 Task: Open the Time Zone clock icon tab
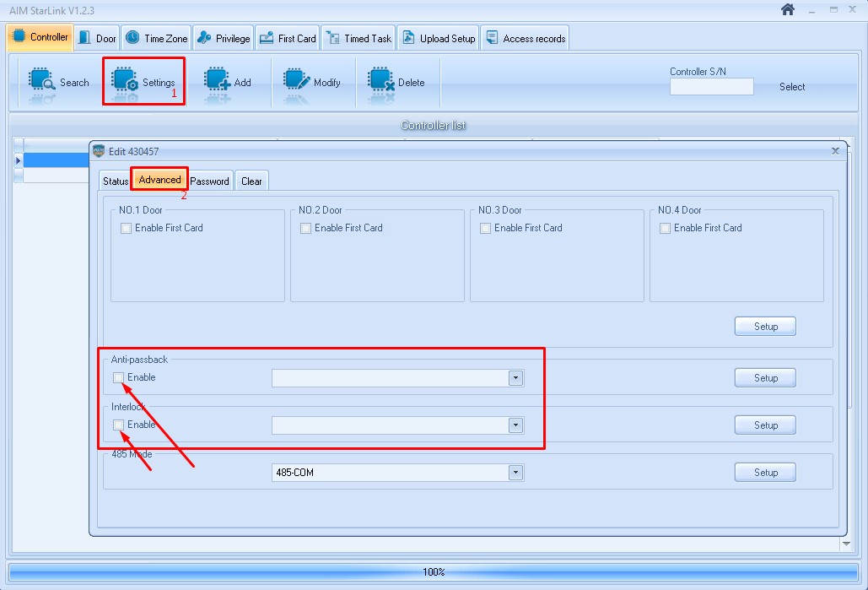[x=132, y=38]
